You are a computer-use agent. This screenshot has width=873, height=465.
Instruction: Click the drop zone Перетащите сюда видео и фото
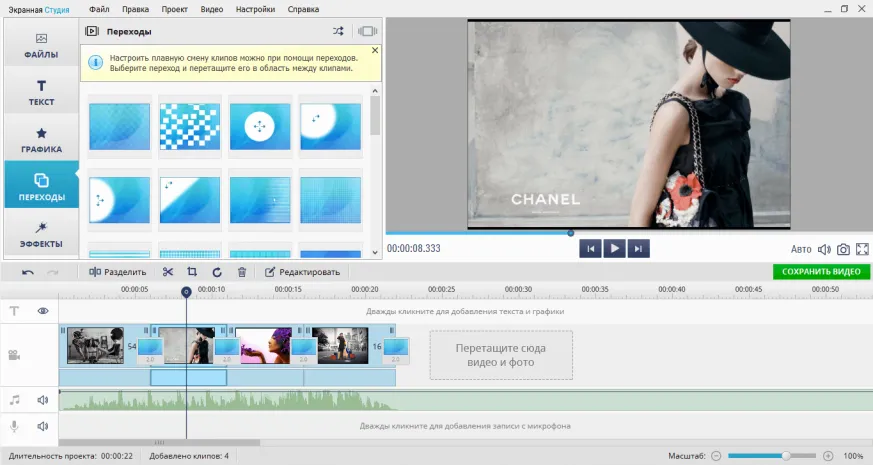tap(501, 355)
